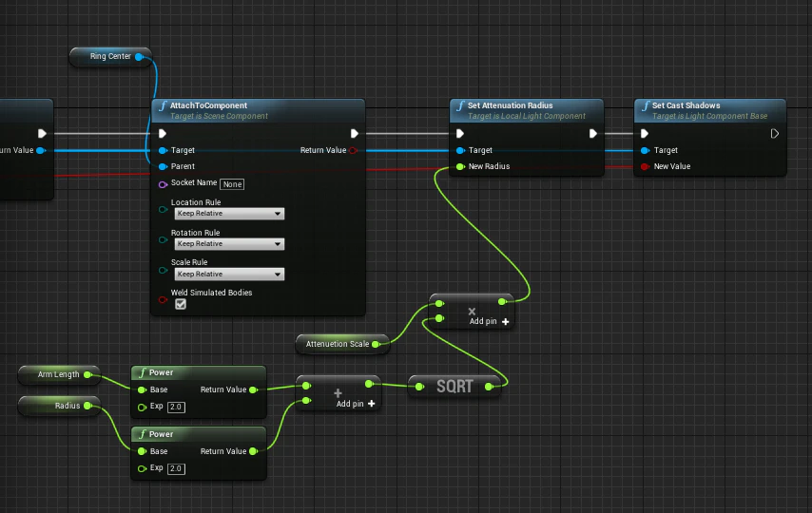This screenshot has height=513, width=812.
Task: Click the Rotation Rule input pin
Action: click(x=163, y=239)
